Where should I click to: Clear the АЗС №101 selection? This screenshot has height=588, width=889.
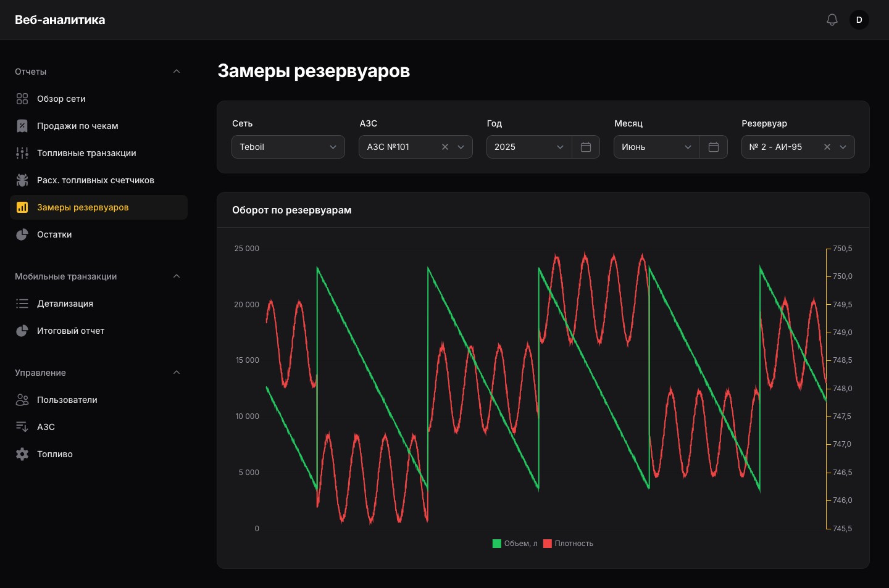click(x=445, y=147)
